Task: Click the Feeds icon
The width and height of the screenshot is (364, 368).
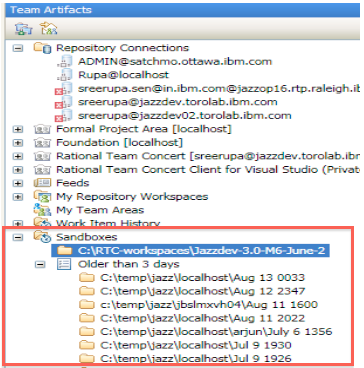Action: pyautogui.click(x=42, y=183)
